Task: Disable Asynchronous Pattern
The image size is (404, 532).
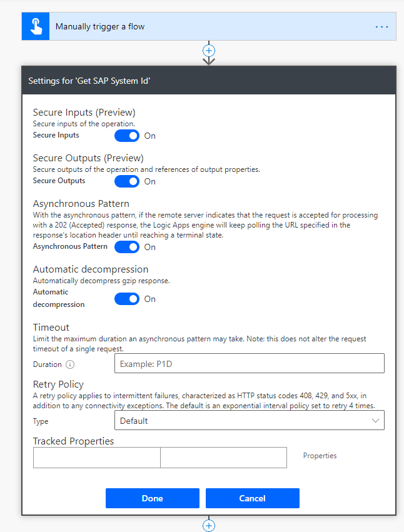Action: click(x=127, y=247)
